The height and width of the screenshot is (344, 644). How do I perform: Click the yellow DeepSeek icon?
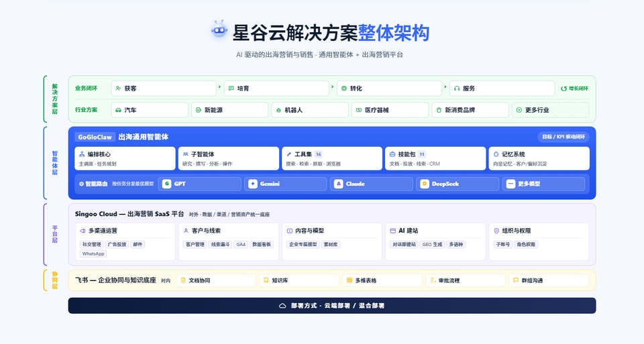click(x=424, y=184)
